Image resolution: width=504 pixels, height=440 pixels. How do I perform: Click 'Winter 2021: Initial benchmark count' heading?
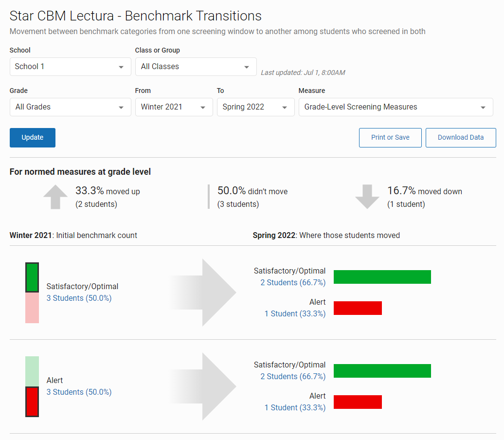[x=73, y=236]
